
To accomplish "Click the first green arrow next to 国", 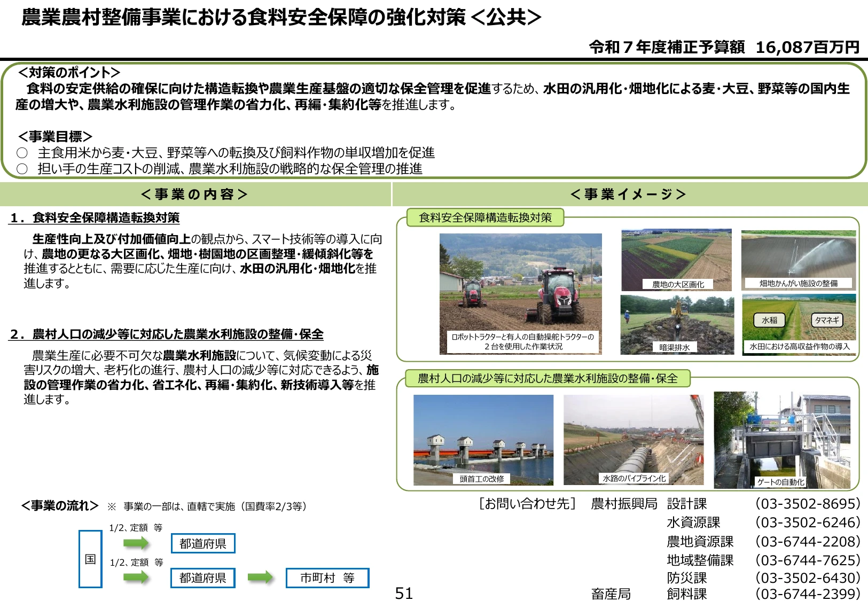I will (136, 543).
